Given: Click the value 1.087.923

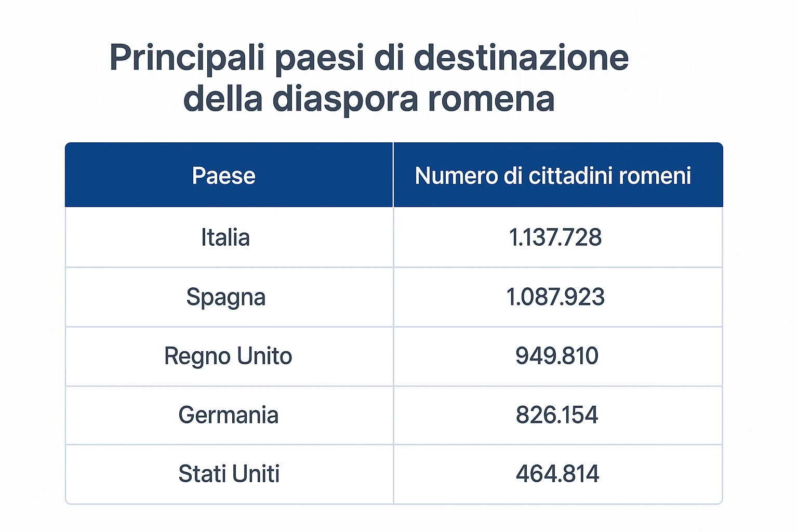Looking at the screenshot, I should click(555, 297).
